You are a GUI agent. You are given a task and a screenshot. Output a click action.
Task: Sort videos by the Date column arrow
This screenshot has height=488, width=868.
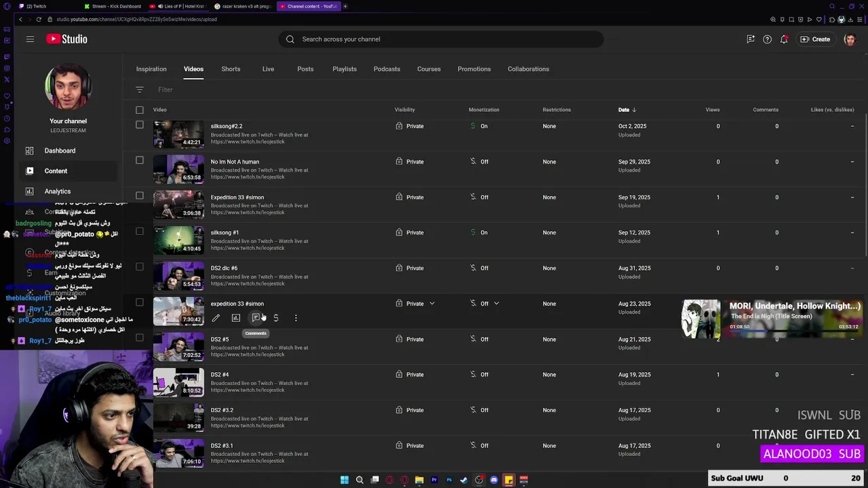(x=634, y=110)
